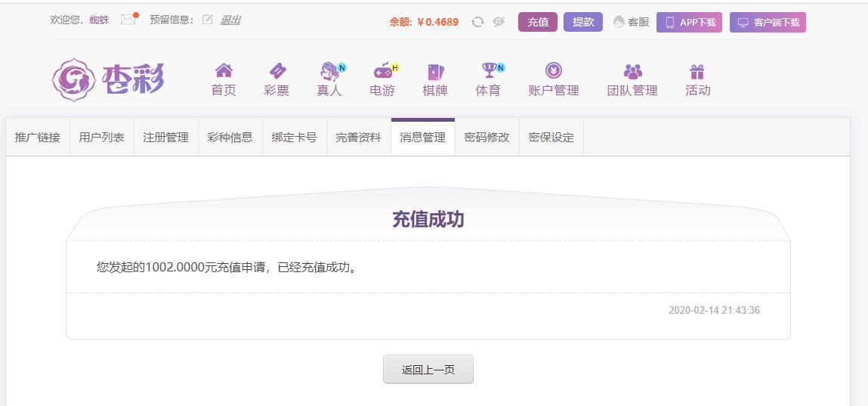Click the timestamp 2020-02-14 21:43:36

(714, 310)
